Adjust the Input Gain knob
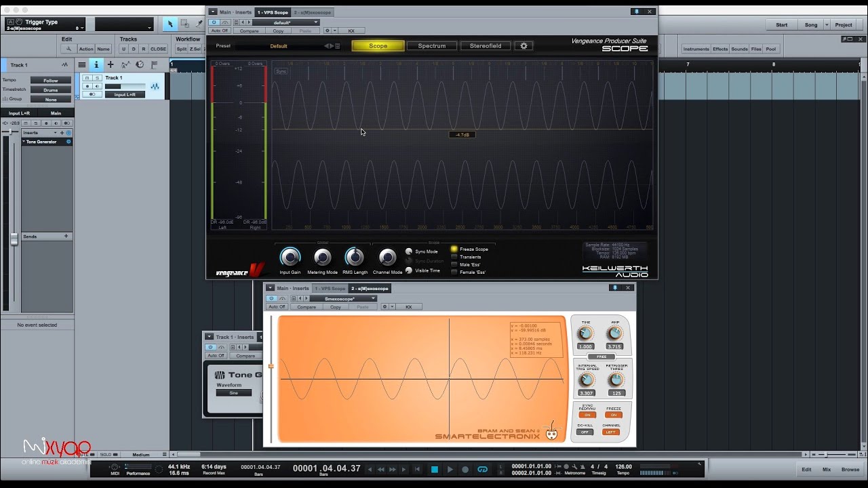Screen dimensions: 868x488 pos(290,257)
